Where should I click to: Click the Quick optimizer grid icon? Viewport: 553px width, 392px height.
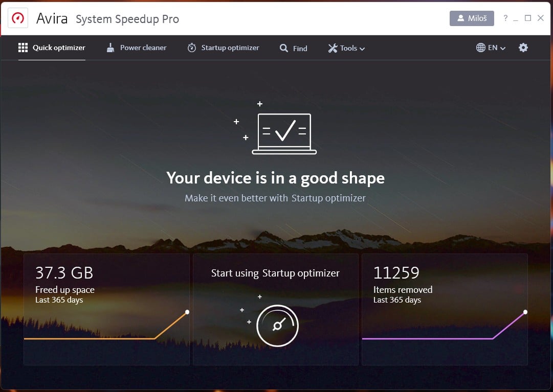(23, 48)
